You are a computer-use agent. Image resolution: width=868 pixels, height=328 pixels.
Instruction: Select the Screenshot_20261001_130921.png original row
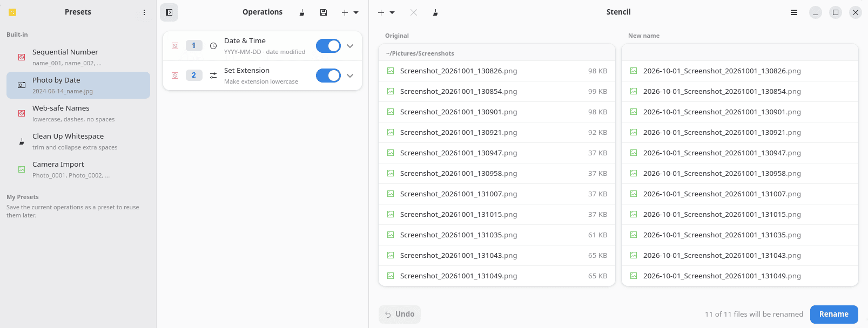coord(497,133)
